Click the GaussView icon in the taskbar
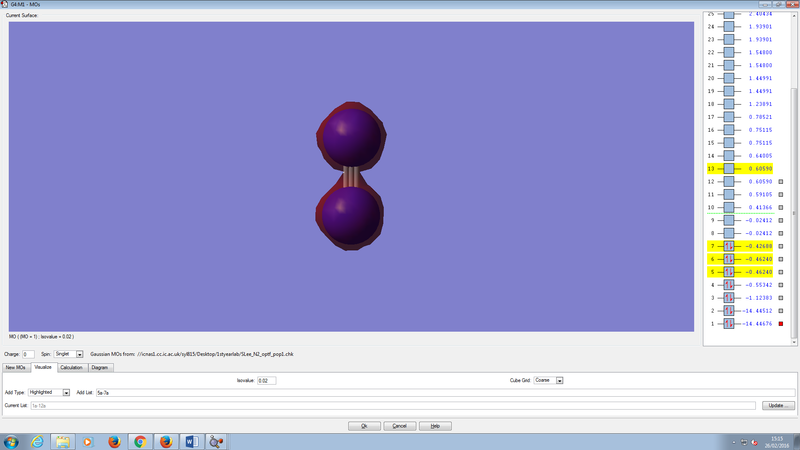This screenshot has width=800, height=450. pos(217,441)
